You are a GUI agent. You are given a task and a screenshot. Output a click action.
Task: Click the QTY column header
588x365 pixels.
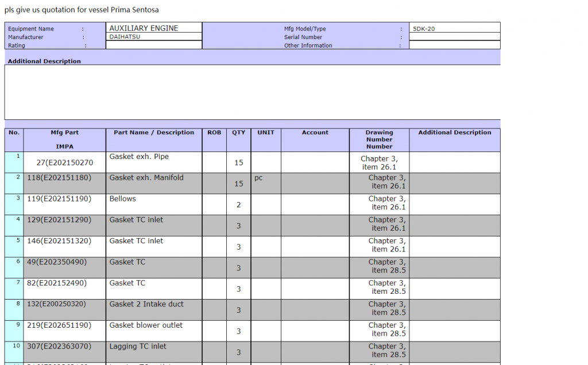238,133
